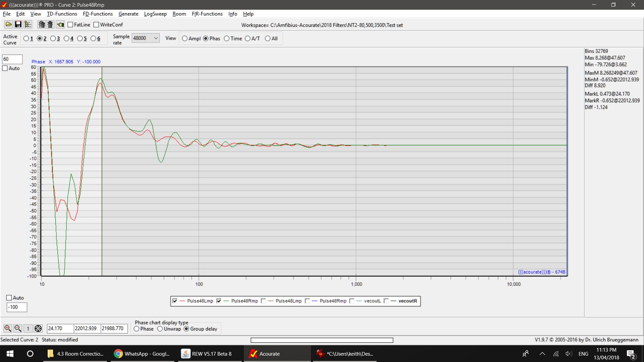Image resolution: width=644 pixels, height=362 pixels.
Task: Select active curve 3 radio button
Action: pos(53,39)
